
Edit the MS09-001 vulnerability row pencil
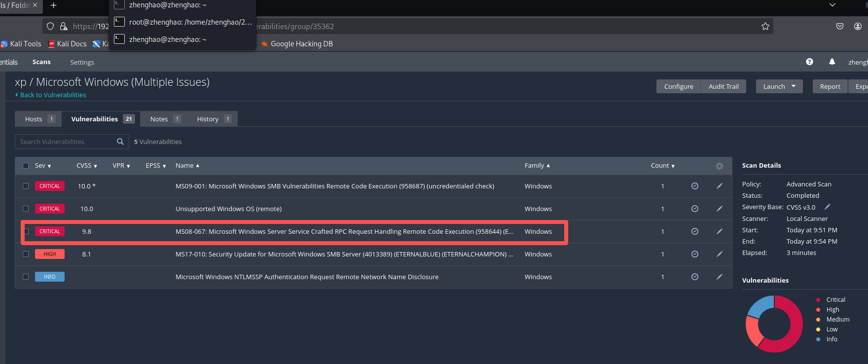click(720, 186)
